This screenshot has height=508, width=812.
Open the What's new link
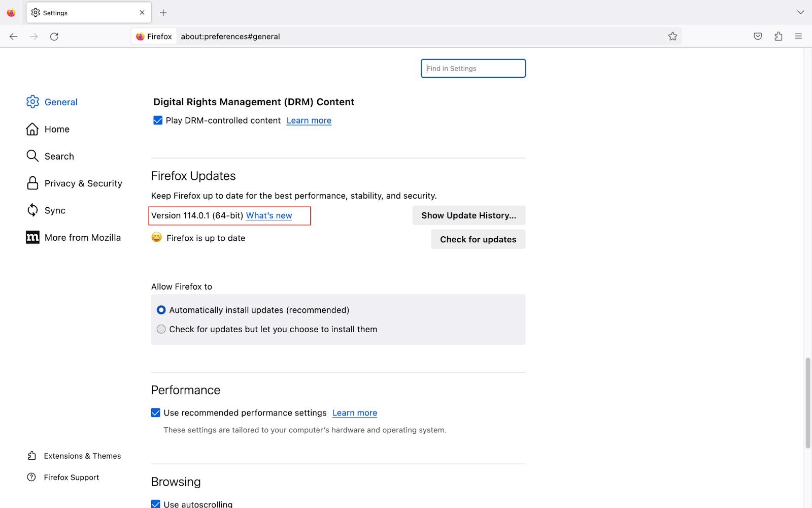pos(268,215)
